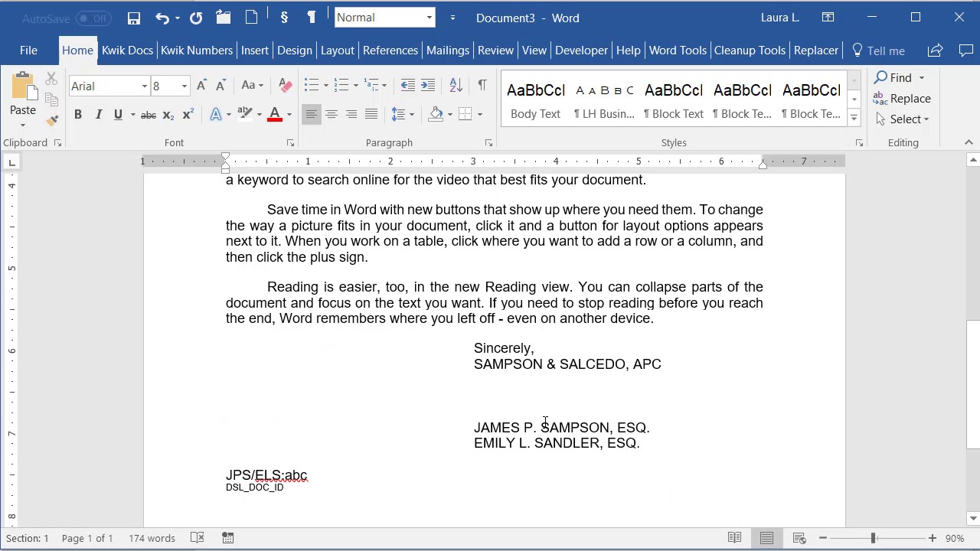This screenshot has height=551, width=980.
Task: Insert the section symbol from Quick Access toolbar
Action: tap(284, 18)
